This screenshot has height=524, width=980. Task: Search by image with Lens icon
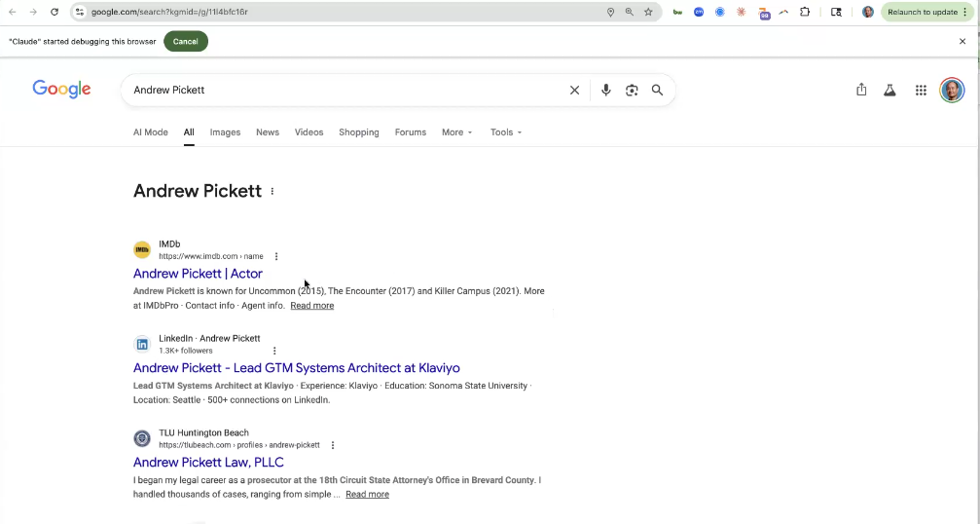coord(632,90)
